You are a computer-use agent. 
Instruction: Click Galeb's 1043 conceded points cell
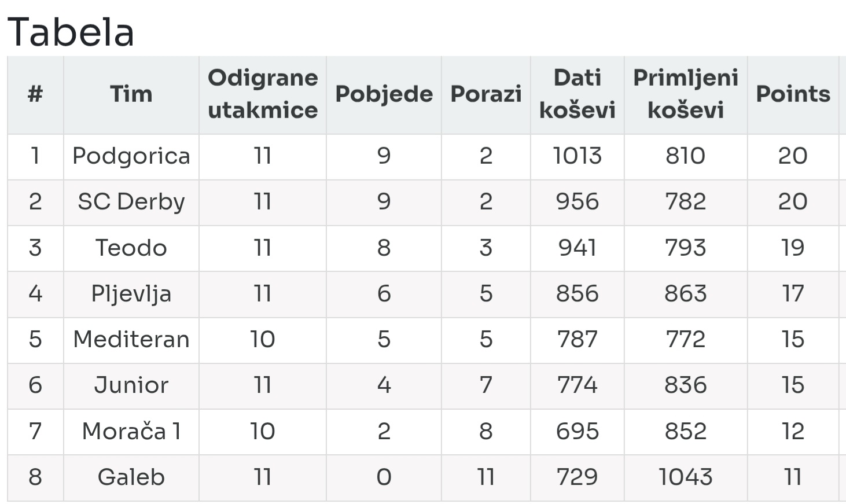[x=686, y=477]
